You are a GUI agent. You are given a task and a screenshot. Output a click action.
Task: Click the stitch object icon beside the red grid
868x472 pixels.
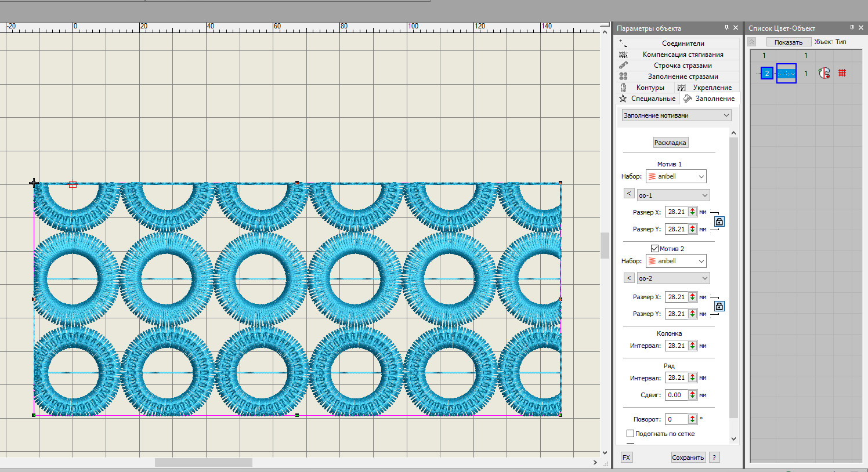[824, 73]
